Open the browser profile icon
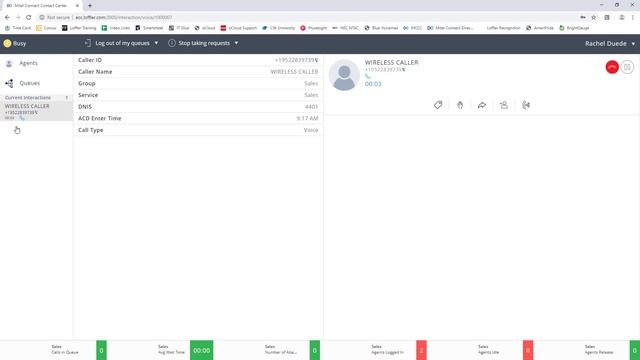 [622, 17]
